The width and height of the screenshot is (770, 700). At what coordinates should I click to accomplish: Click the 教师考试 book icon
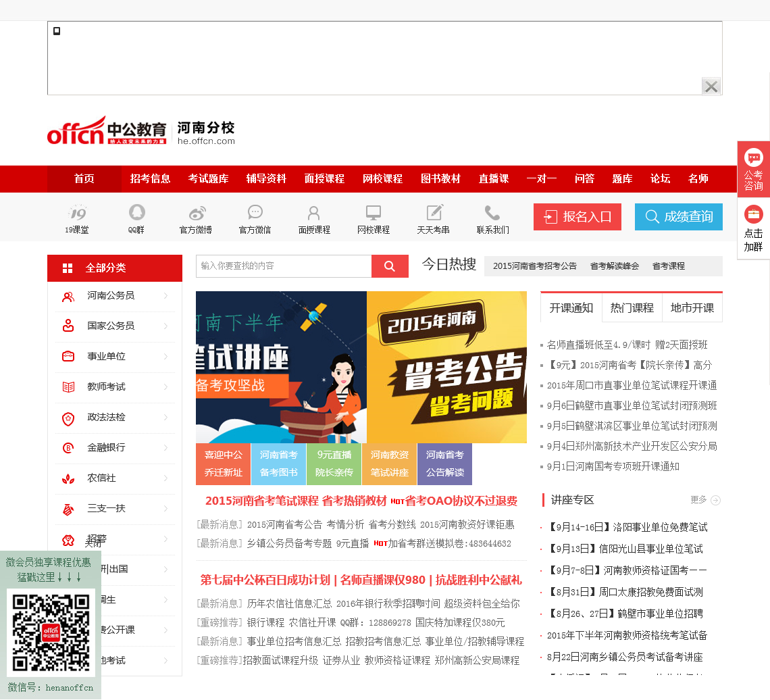68,386
